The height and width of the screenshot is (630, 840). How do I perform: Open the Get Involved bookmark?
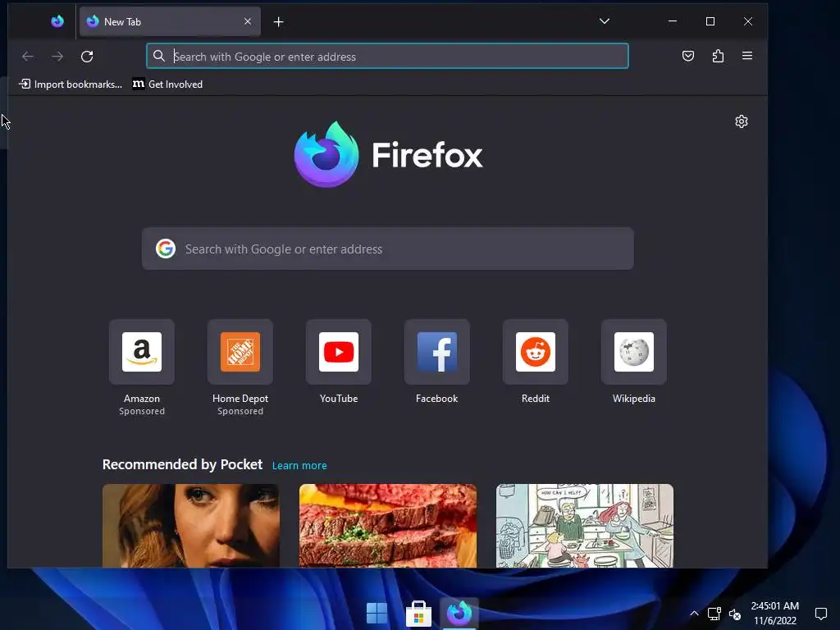pos(167,84)
